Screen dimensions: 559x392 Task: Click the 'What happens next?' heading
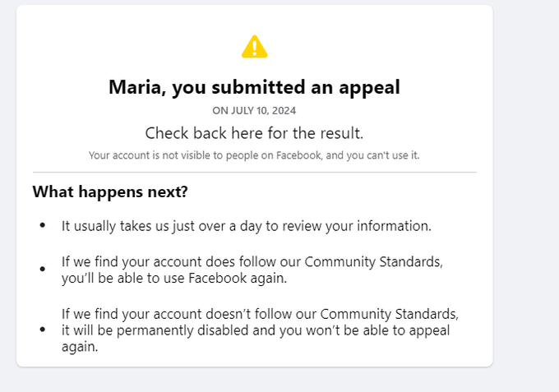pyautogui.click(x=110, y=191)
